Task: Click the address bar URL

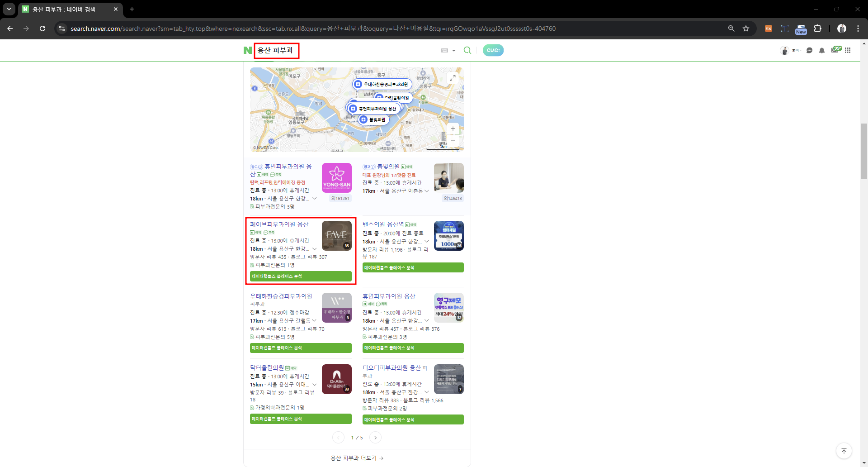Action: [313, 29]
